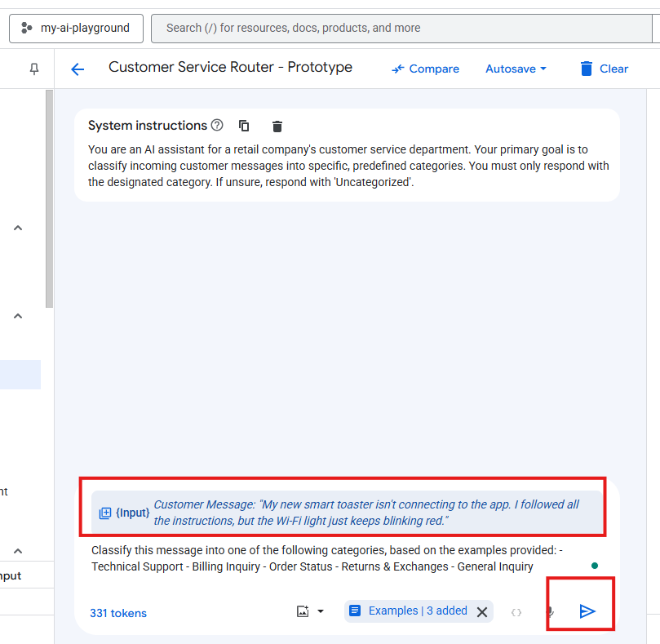Click the {Input} variable chip
Image resolution: width=660 pixels, height=644 pixels.
pyautogui.click(x=125, y=513)
